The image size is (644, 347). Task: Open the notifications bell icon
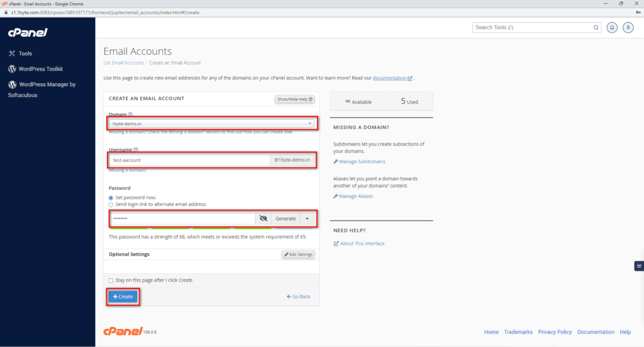pyautogui.click(x=612, y=28)
